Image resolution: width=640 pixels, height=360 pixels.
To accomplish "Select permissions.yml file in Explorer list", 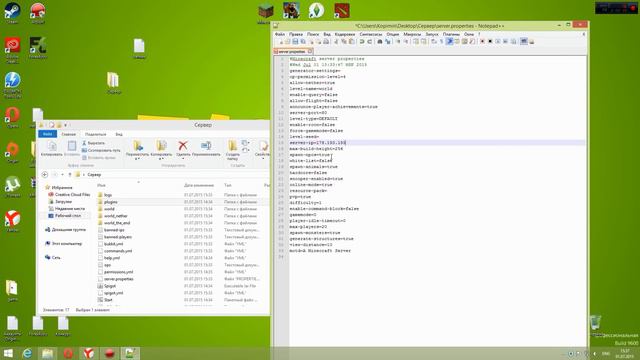I will tap(118, 272).
